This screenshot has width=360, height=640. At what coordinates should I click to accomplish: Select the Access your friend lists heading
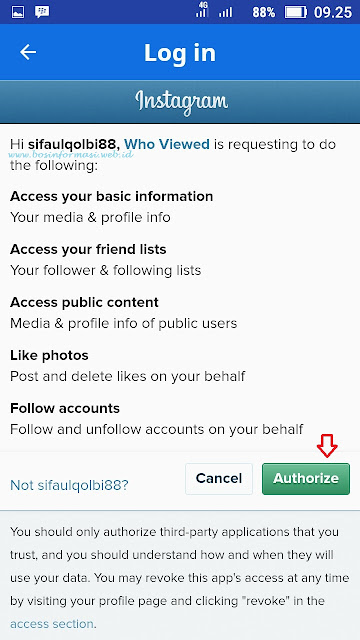pos(88,249)
